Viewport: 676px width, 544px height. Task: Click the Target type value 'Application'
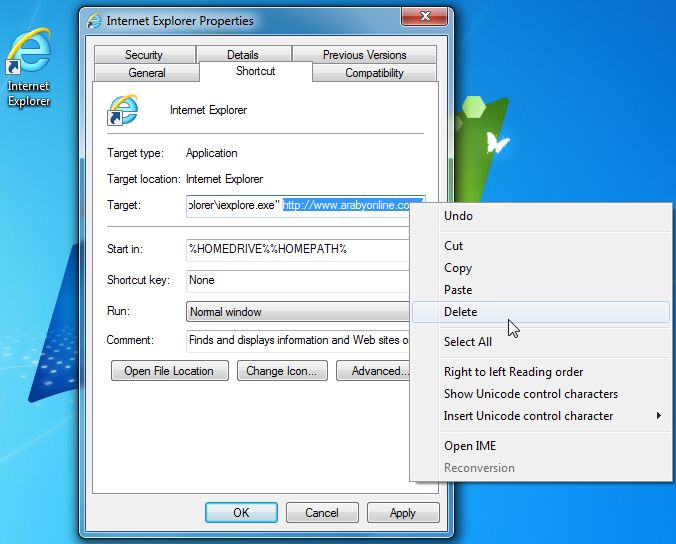212,153
